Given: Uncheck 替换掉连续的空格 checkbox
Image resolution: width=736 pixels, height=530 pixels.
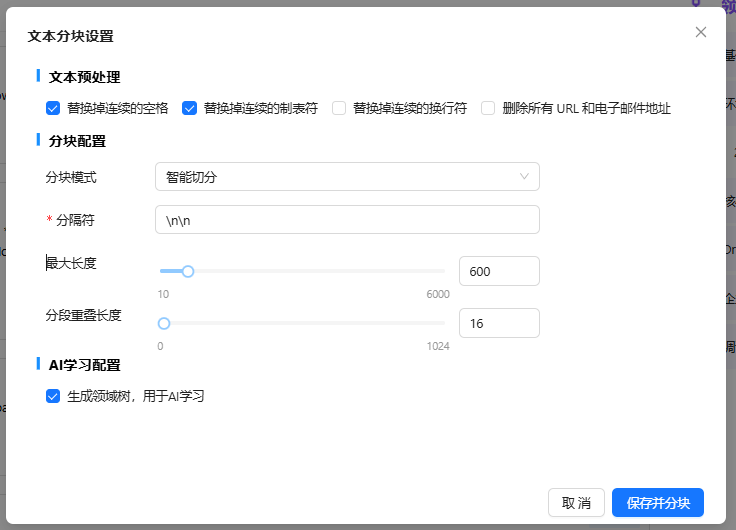Looking at the screenshot, I should [53, 108].
